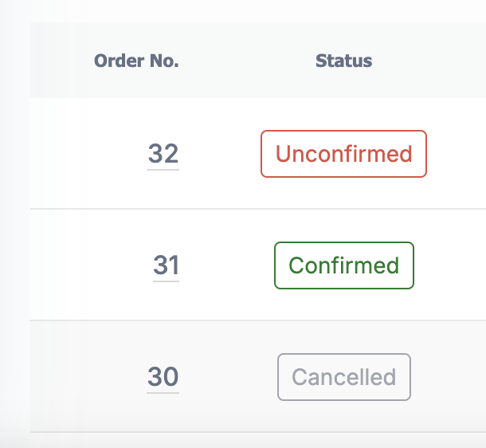Open order number 31
This screenshot has width=486, height=448.
(167, 265)
